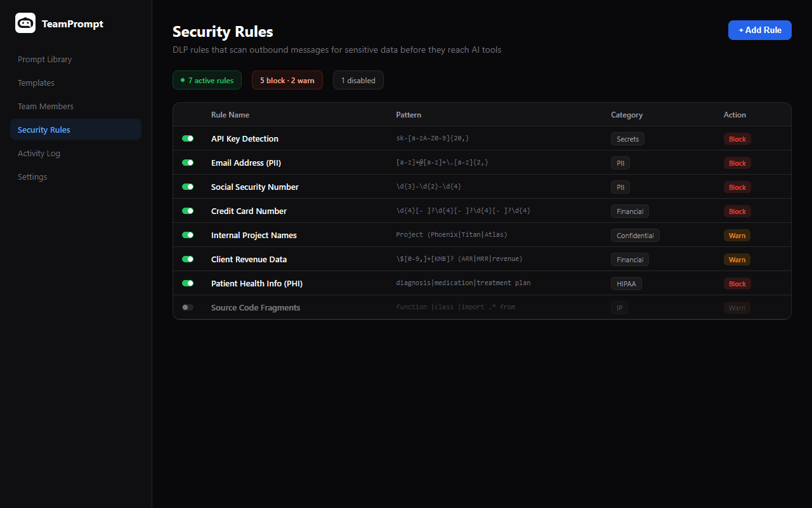
Task: Click the Secrets category badge
Action: (627, 138)
